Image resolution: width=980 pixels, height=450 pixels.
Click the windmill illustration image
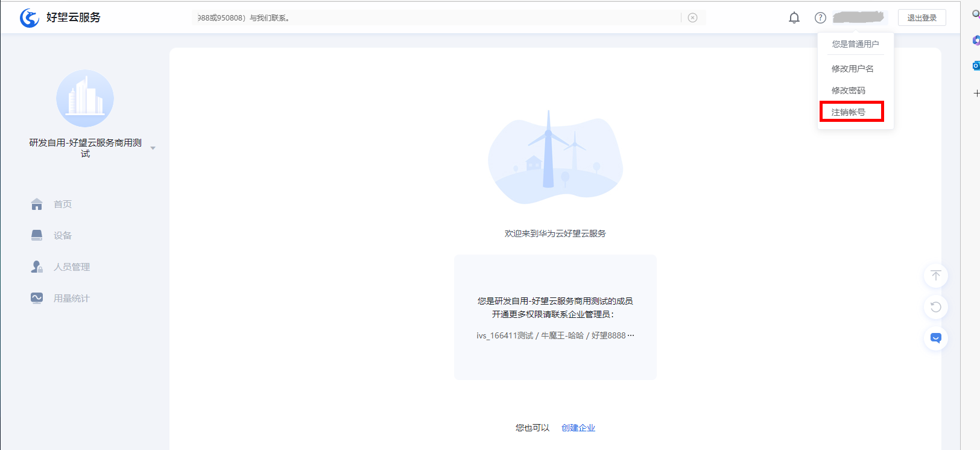tap(555, 158)
